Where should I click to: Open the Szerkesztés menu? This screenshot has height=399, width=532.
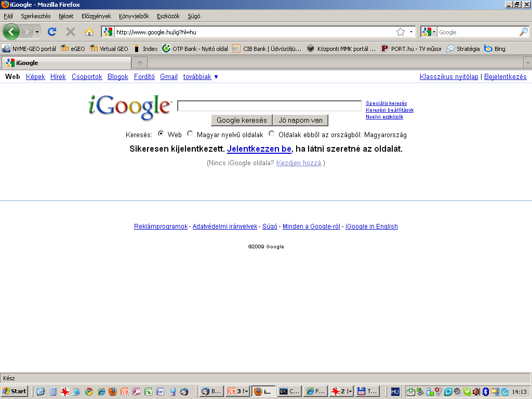coord(36,16)
